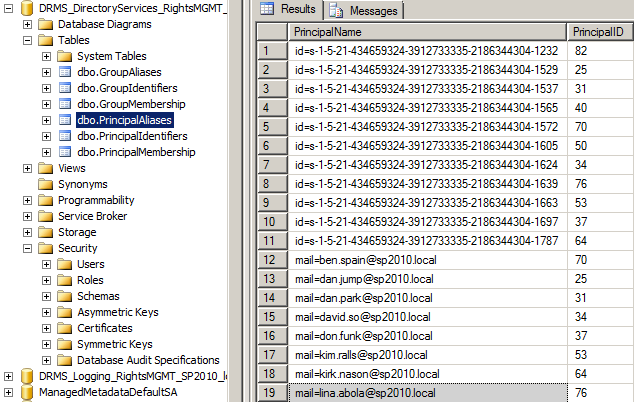Click the dbo.GroupAliases table icon
Viewport: 634px width, 402px height.
(66, 72)
